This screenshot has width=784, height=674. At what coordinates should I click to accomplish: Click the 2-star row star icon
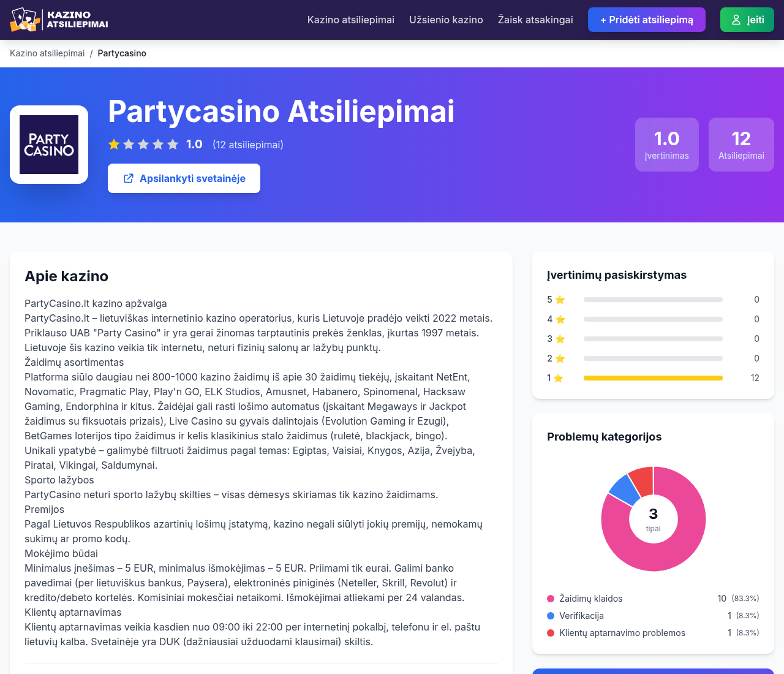pyautogui.click(x=560, y=358)
